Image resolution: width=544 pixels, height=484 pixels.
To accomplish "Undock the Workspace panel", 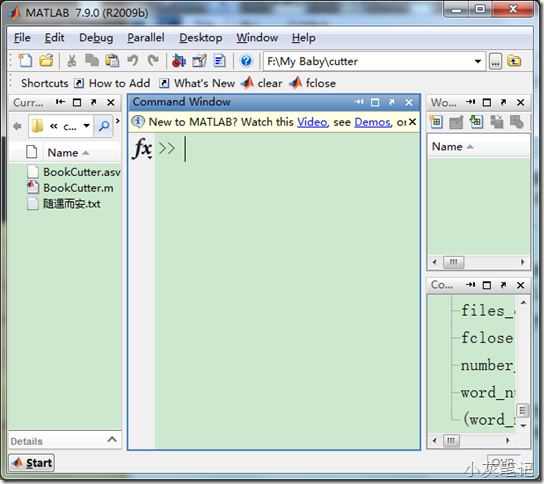I will point(503,102).
